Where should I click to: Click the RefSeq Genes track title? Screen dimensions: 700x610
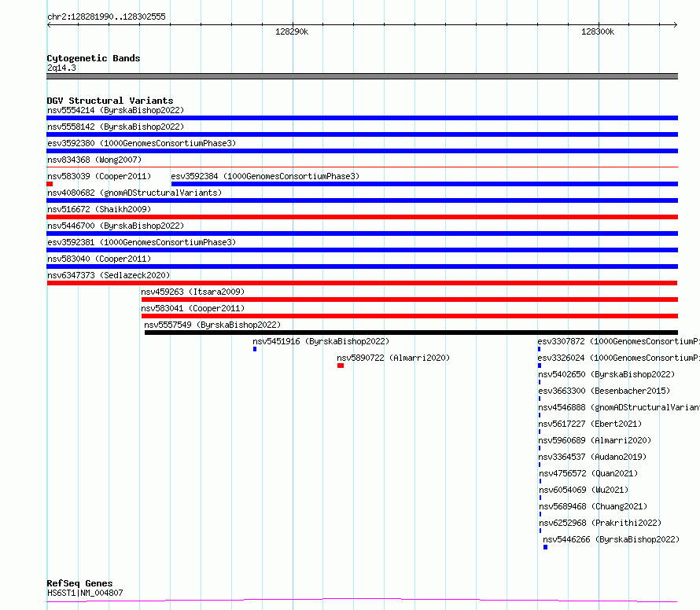[x=79, y=584]
